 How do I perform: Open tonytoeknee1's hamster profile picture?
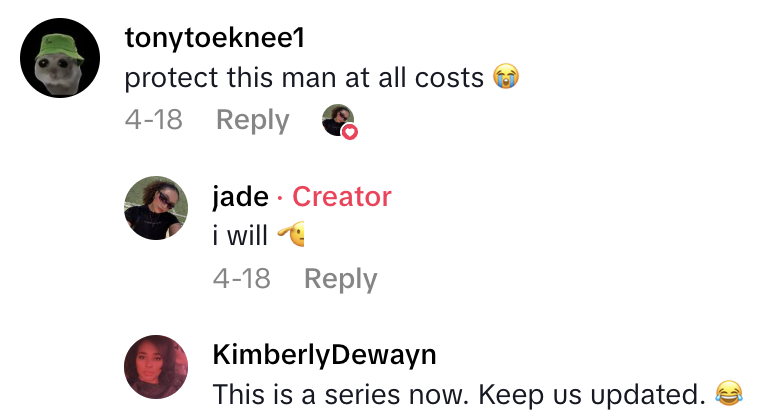(60, 58)
